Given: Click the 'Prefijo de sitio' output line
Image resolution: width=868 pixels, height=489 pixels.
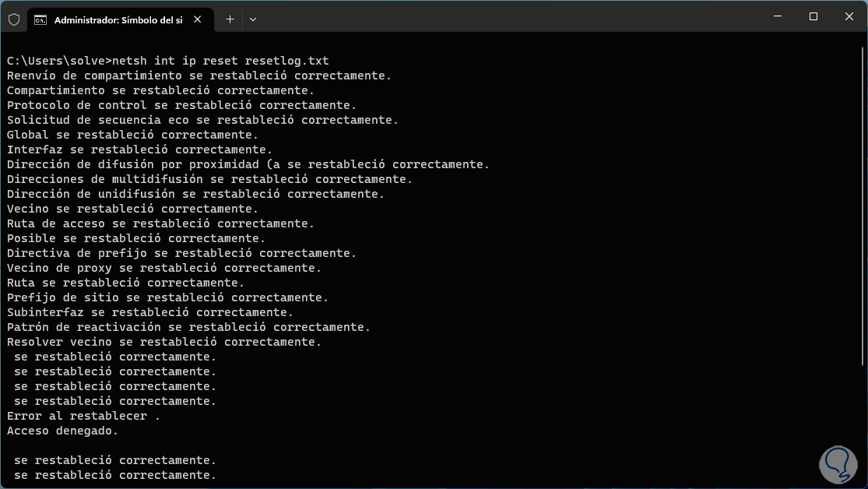Looking at the screenshot, I should 167,297.
